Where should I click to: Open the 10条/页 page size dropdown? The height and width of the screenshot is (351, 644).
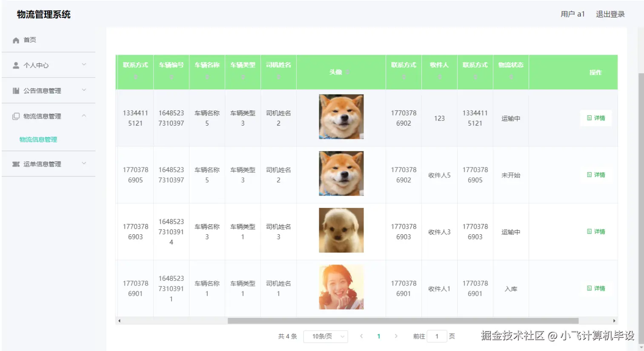[326, 337]
